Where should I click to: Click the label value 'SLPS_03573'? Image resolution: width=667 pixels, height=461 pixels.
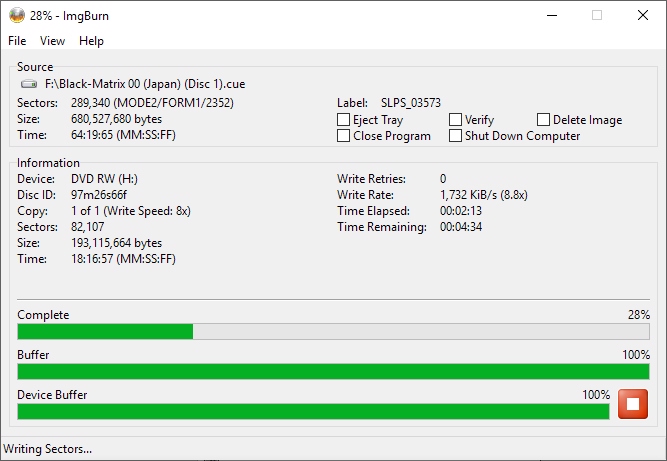[411, 103]
